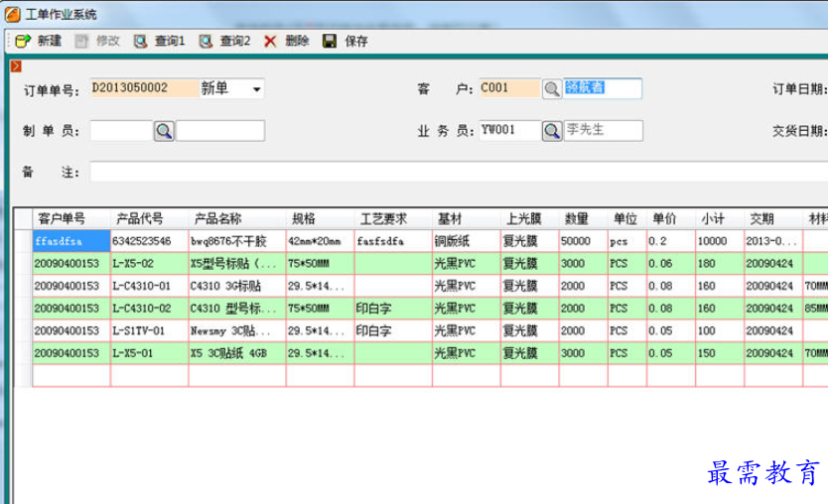The width and height of the screenshot is (828, 504).
Task: Click the orange arrow icon below the toolbar
Action: pos(16,65)
